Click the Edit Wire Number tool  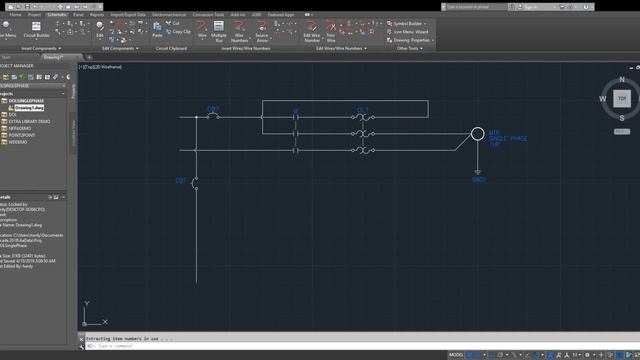[312, 31]
